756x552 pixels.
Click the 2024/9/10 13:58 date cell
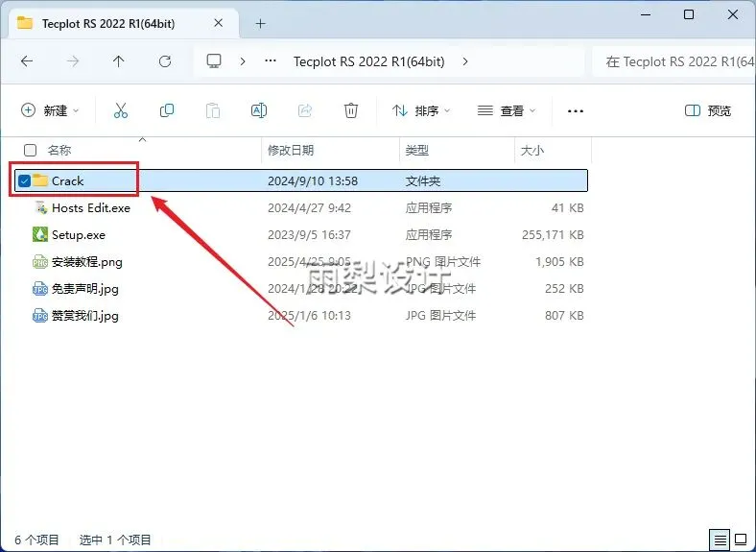(x=313, y=180)
